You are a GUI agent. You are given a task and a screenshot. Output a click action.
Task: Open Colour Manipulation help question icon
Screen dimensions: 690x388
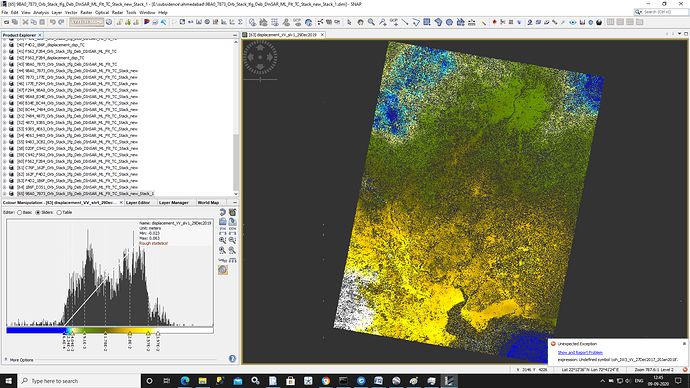click(232, 359)
